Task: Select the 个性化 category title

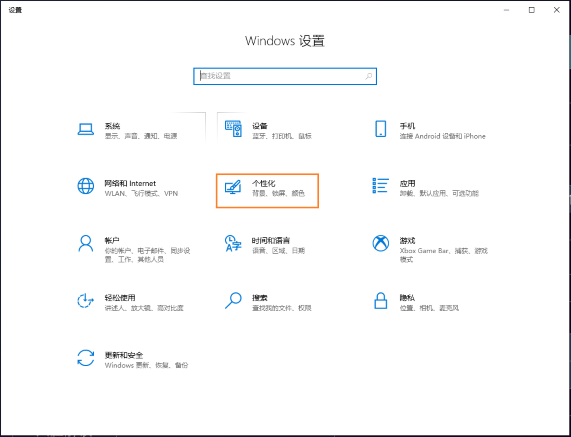Action: 264,183
